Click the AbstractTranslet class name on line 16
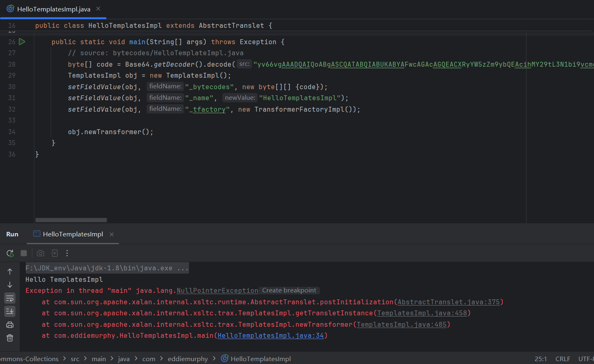This screenshot has height=364, width=594. (232, 25)
